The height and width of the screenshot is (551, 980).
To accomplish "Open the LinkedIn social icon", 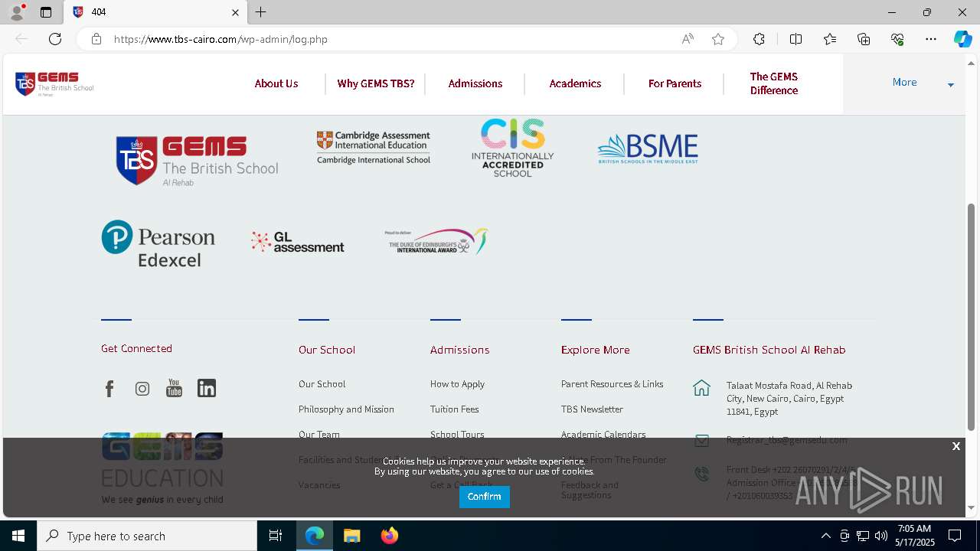I will 207,388.
